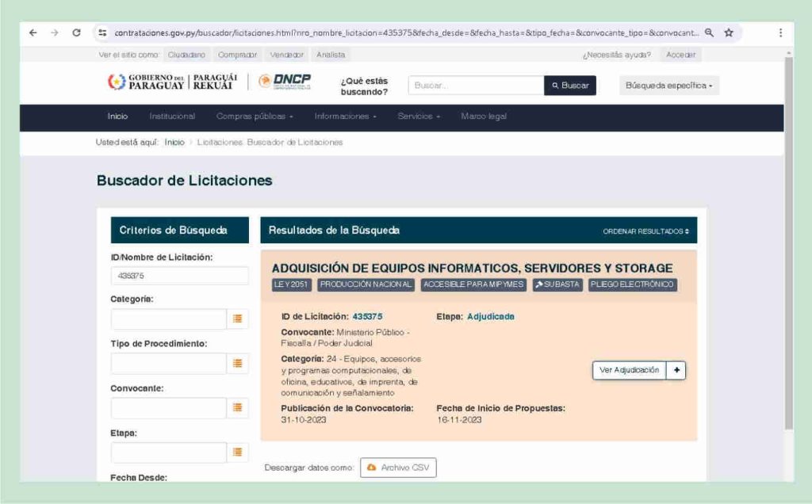Open the Compras públicas dropdown menu

255,116
